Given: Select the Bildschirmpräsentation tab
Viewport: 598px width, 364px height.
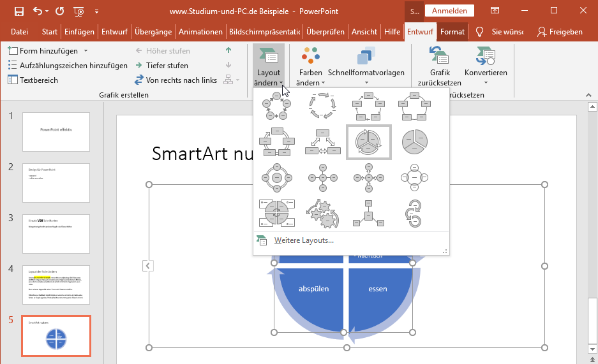Looking at the screenshot, I should (264, 32).
